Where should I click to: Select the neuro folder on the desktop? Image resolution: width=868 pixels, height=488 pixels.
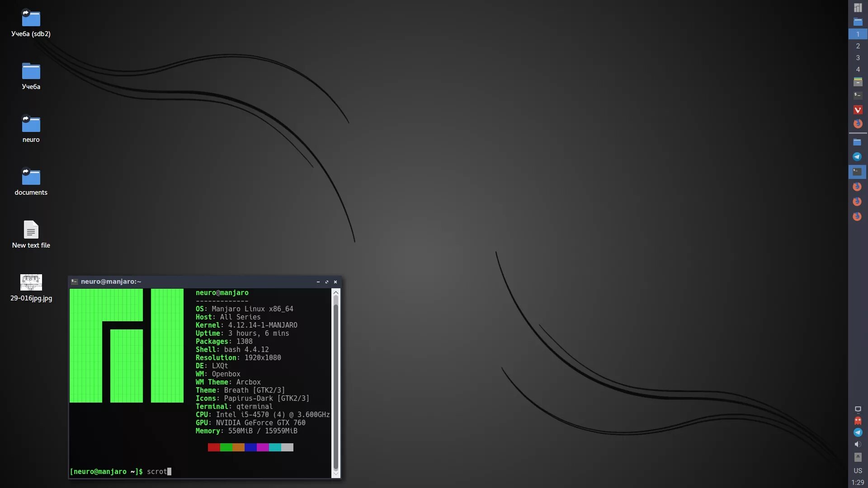tap(31, 124)
